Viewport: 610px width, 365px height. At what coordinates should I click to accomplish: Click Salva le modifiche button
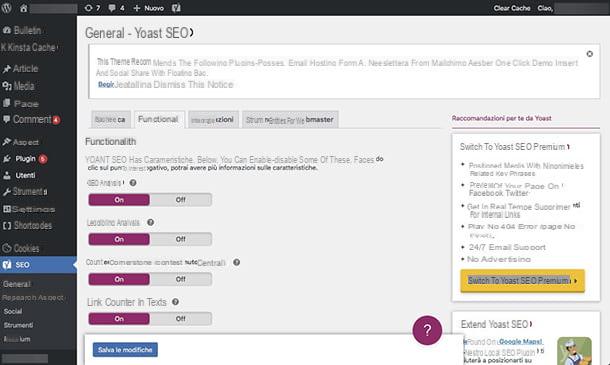click(125, 350)
